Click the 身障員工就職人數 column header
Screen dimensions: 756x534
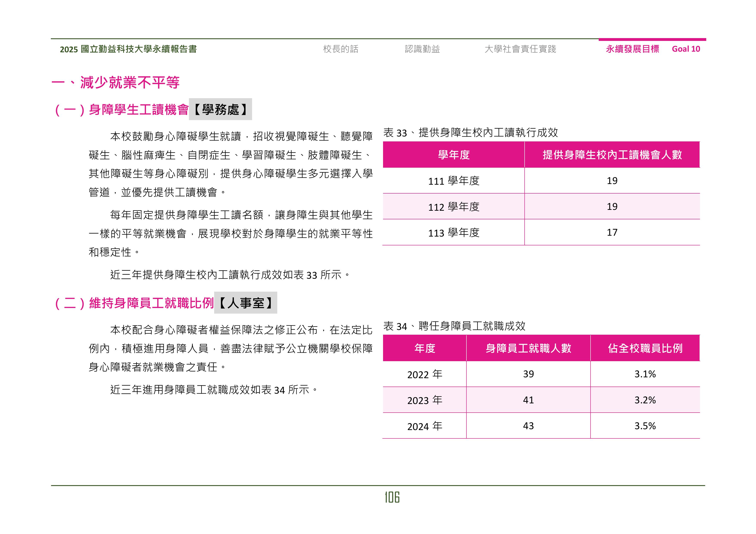pyautogui.click(x=528, y=348)
